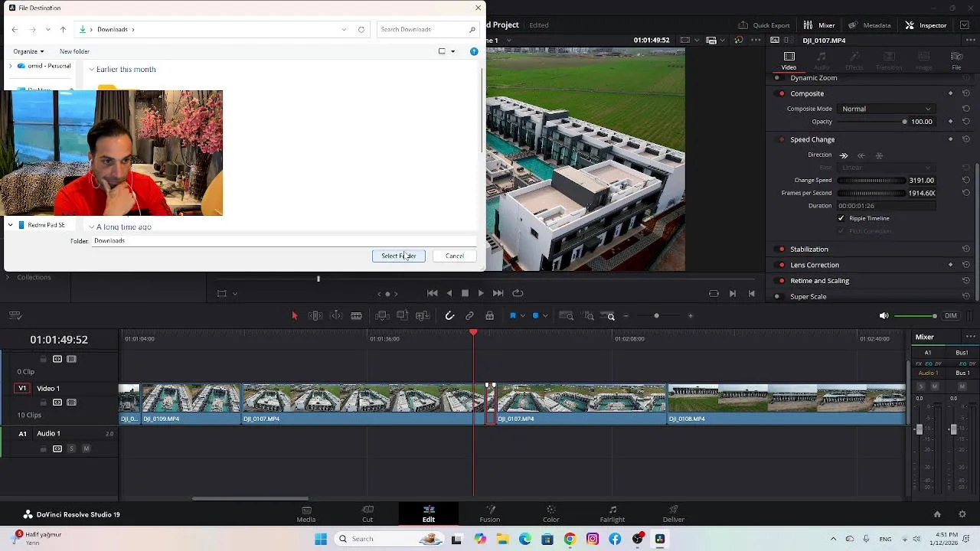980x551 pixels.
Task: Open the Composite Mode dropdown
Action: pos(886,109)
